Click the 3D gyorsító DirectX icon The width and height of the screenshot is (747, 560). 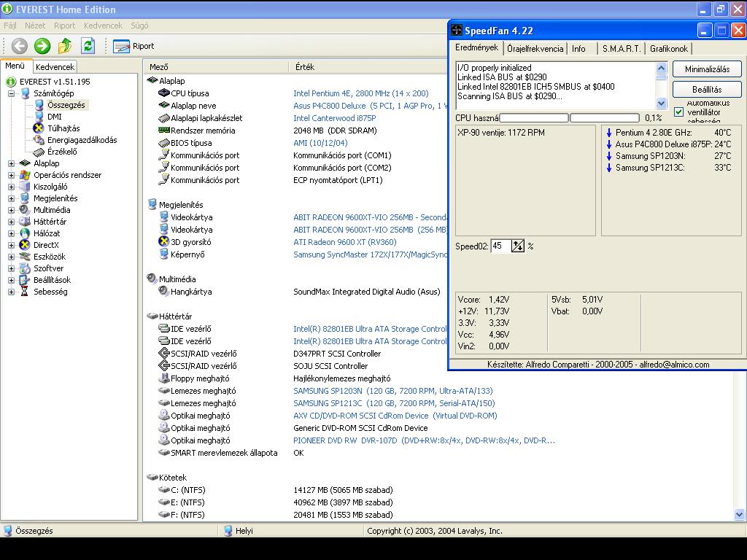pos(164,241)
